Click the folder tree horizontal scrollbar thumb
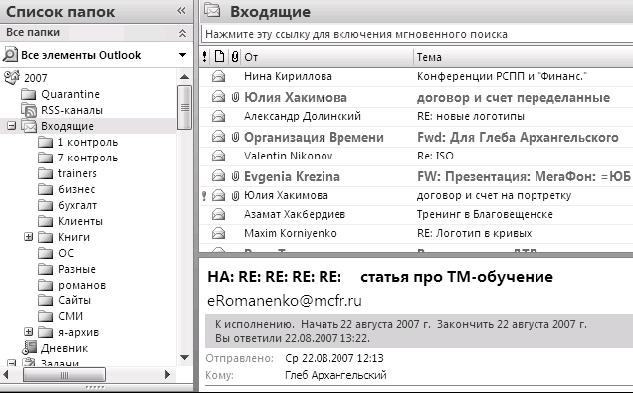633x393 pixels. point(65,375)
